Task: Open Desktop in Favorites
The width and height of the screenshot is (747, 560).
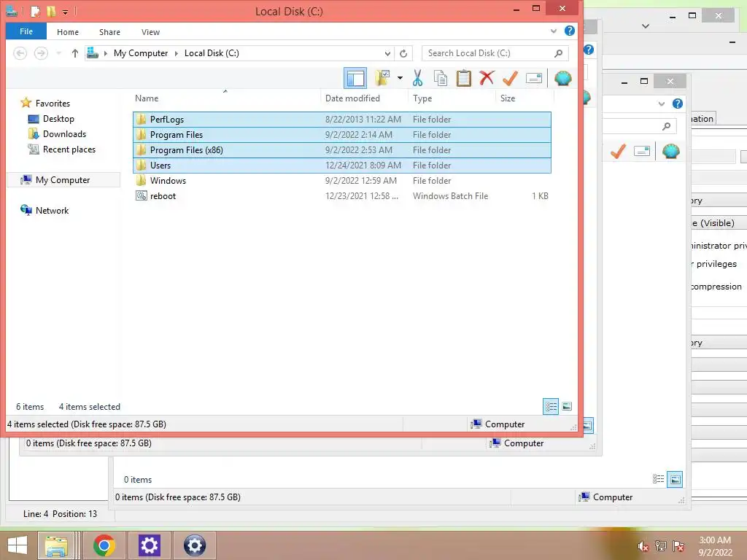Action: coord(58,119)
